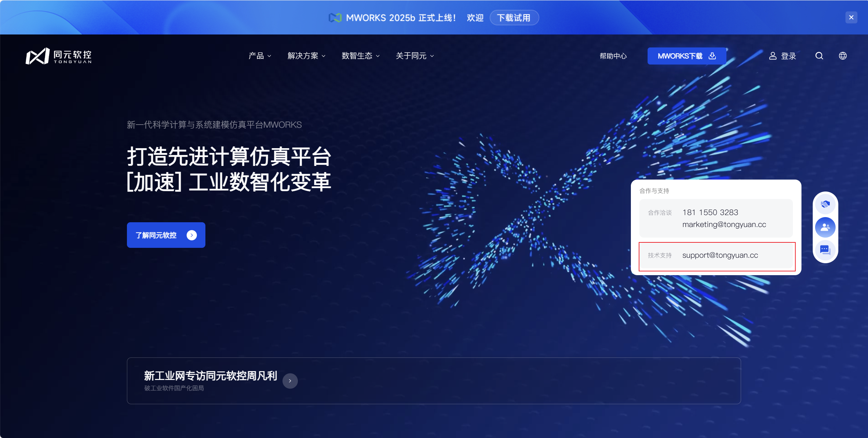Click the phone number 181 1550 3283
Viewport: 868px width, 438px height.
pos(710,212)
